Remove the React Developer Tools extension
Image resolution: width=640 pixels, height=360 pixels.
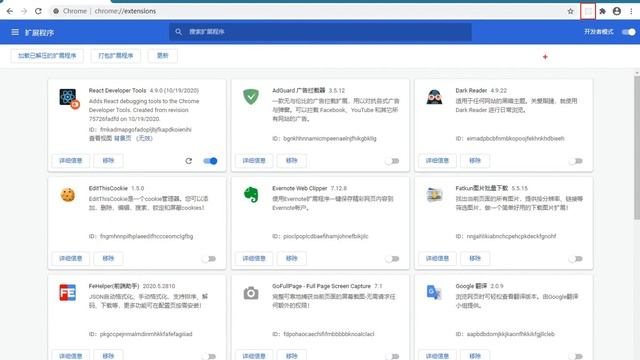tap(108, 160)
